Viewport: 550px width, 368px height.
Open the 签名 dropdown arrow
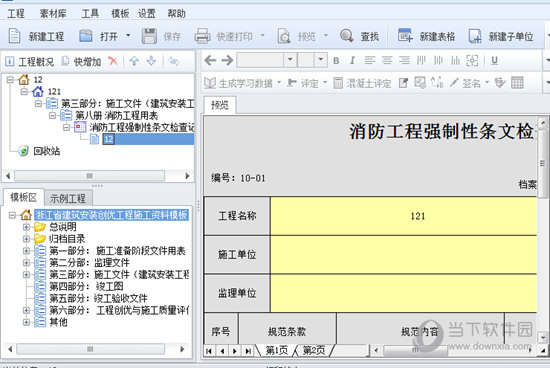487,82
